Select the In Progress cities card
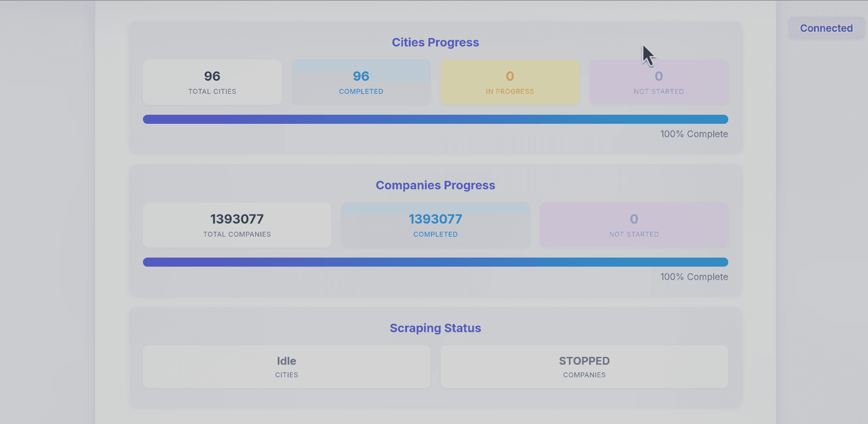The image size is (868, 424). coord(510,82)
